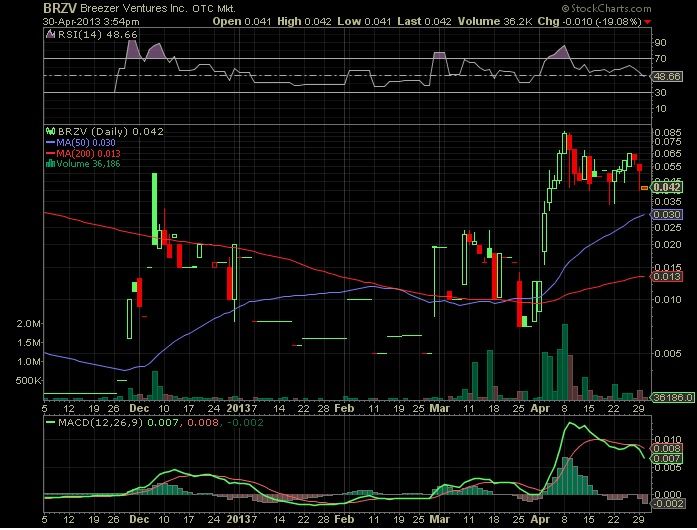Image resolution: width=697 pixels, height=530 pixels.
Task: Click the 30-Apr-2013 3:54pm timestamp
Action: click(91, 21)
